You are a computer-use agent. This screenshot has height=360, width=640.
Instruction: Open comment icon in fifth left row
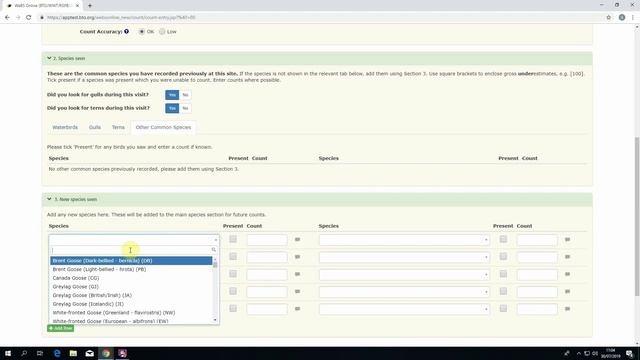[x=298, y=309]
